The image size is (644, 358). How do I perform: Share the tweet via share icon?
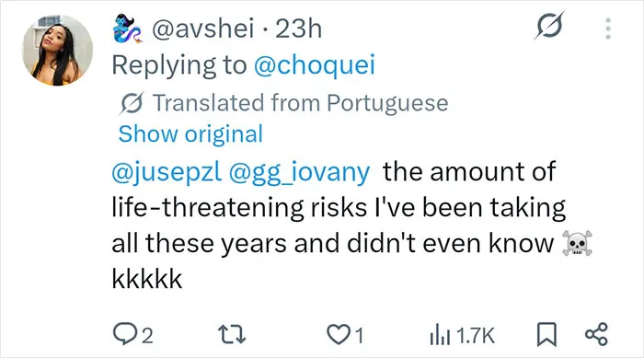[596, 334]
